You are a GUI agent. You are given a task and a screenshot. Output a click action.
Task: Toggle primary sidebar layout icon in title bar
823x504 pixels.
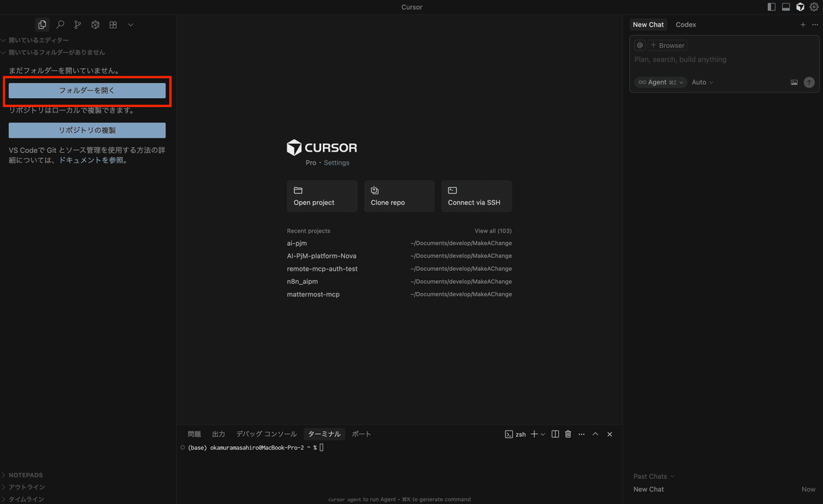[x=772, y=7]
